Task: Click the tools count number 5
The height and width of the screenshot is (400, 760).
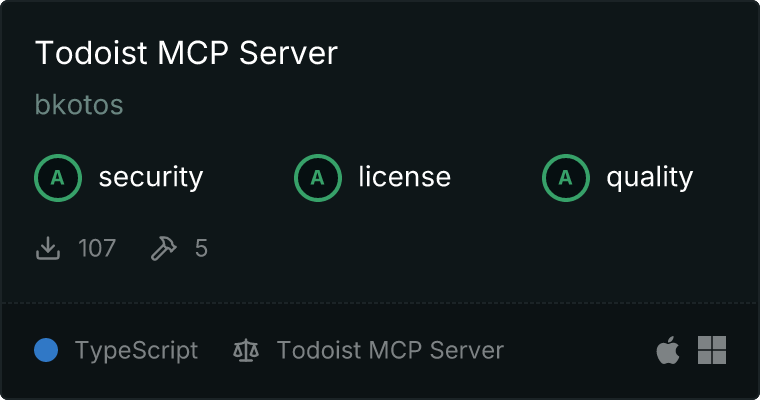Action: pos(201,248)
